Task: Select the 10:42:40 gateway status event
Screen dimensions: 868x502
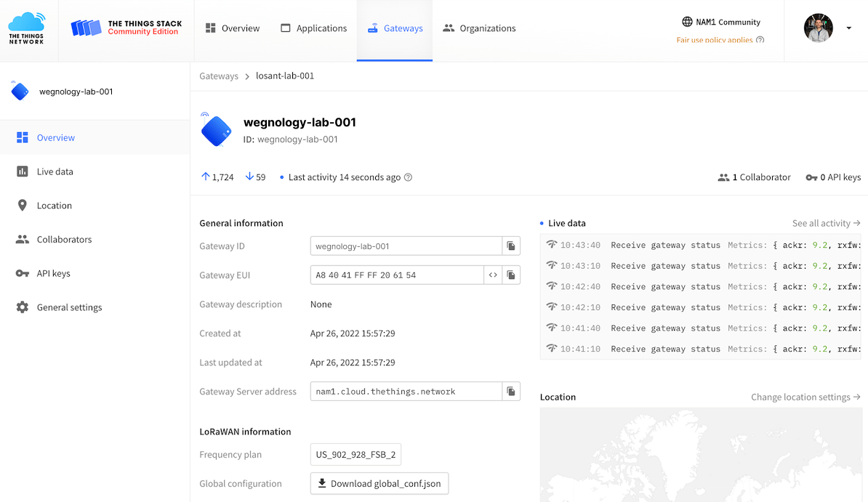Action: pyautogui.click(x=701, y=286)
